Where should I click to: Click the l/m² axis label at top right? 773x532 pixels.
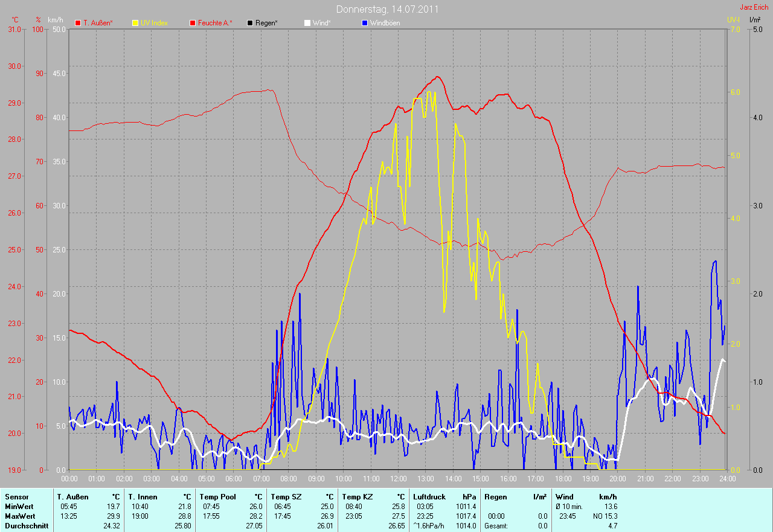(x=754, y=20)
